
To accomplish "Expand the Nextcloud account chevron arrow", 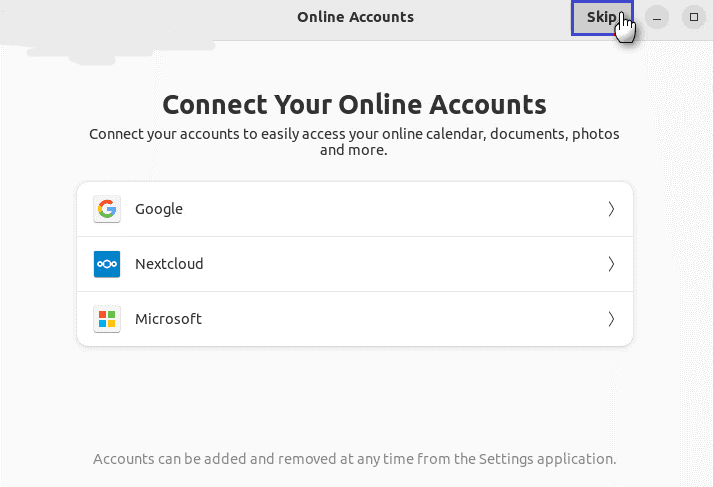I will click(x=610, y=264).
